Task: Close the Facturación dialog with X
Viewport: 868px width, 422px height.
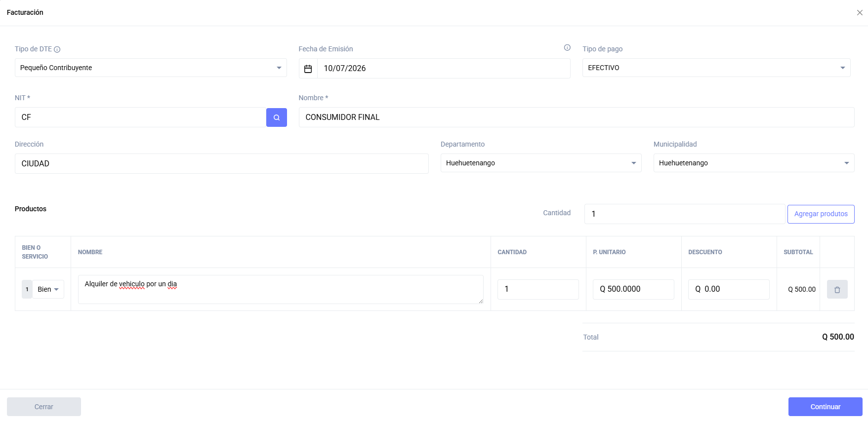Action: tap(860, 13)
